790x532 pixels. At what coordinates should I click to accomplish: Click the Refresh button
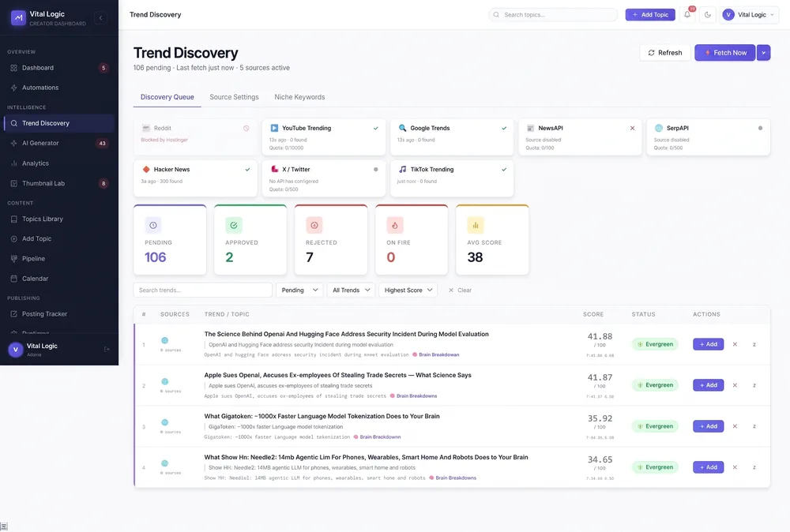pyautogui.click(x=664, y=53)
